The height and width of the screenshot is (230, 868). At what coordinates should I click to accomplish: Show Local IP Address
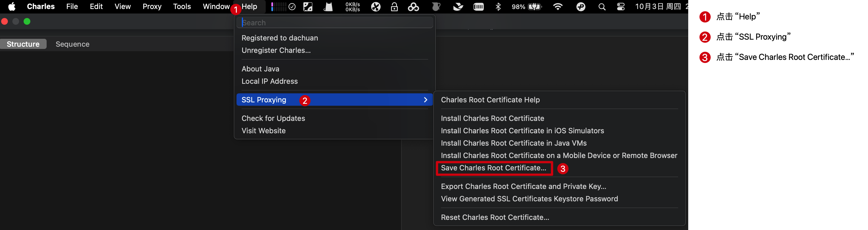[x=270, y=81]
